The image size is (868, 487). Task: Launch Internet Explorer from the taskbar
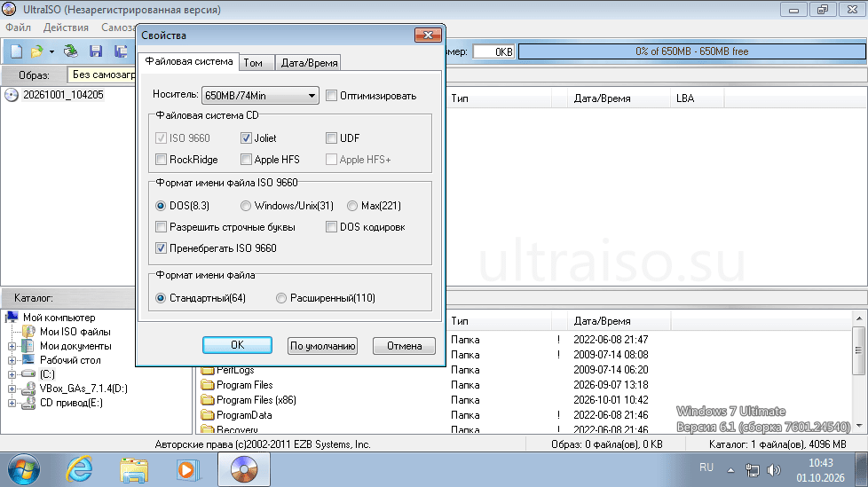click(x=80, y=470)
